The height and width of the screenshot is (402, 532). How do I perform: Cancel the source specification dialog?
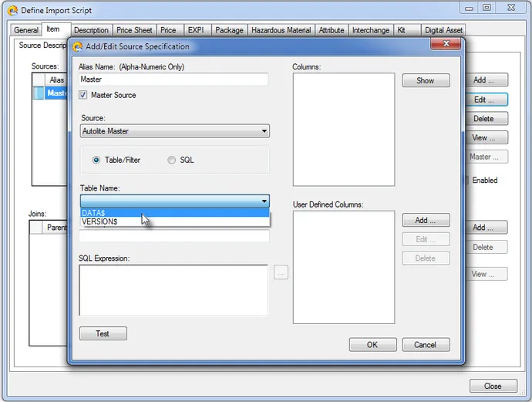[425, 345]
